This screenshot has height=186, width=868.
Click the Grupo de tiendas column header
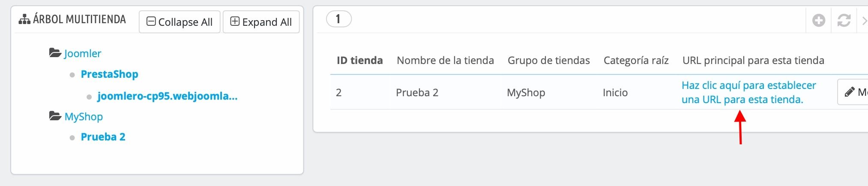click(x=549, y=60)
